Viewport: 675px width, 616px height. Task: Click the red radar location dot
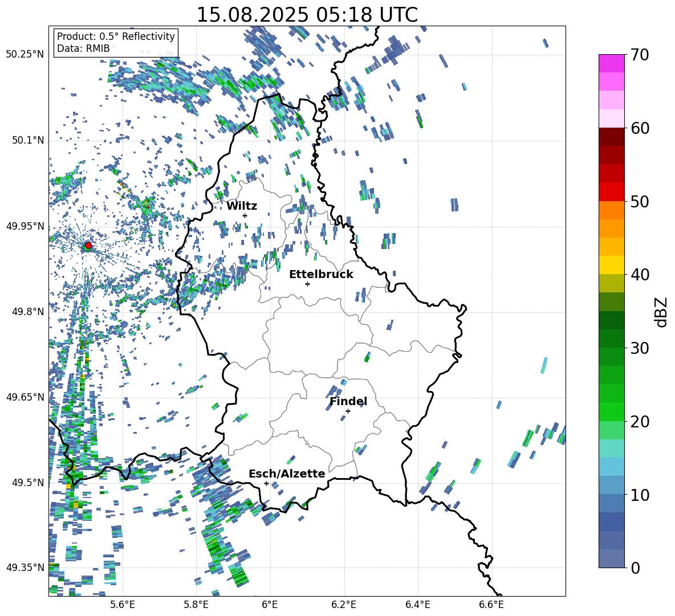88,246
